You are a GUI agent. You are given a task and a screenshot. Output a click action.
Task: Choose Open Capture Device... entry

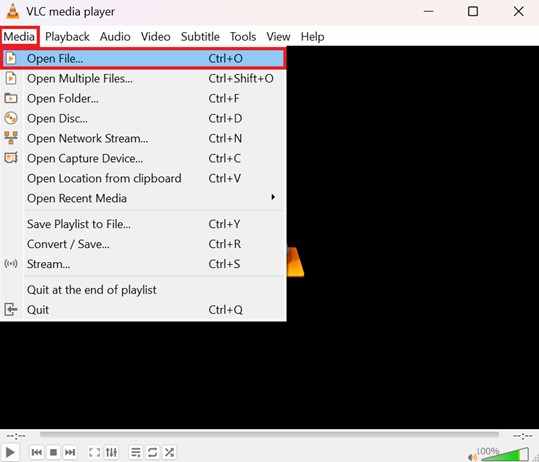pyautogui.click(x=143, y=158)
